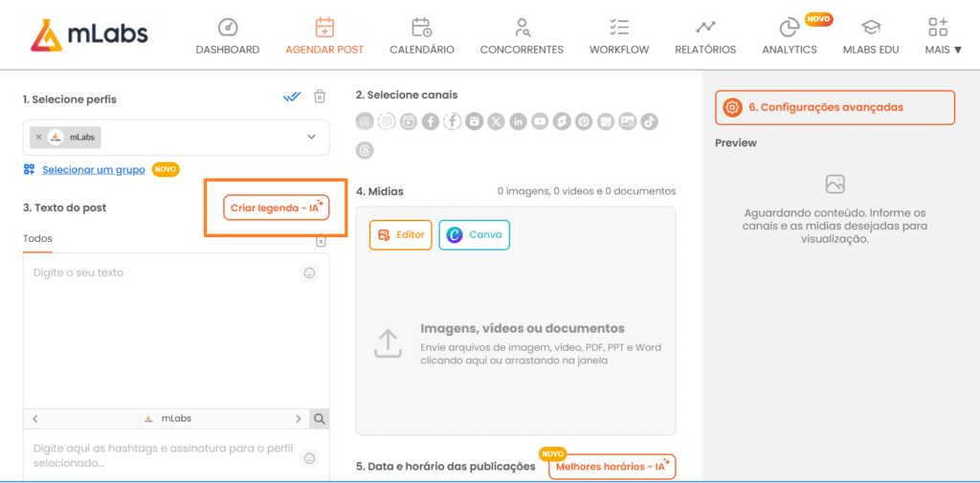Open the media Editor button
The image size is (980, 483).
(x=401, y=235)
